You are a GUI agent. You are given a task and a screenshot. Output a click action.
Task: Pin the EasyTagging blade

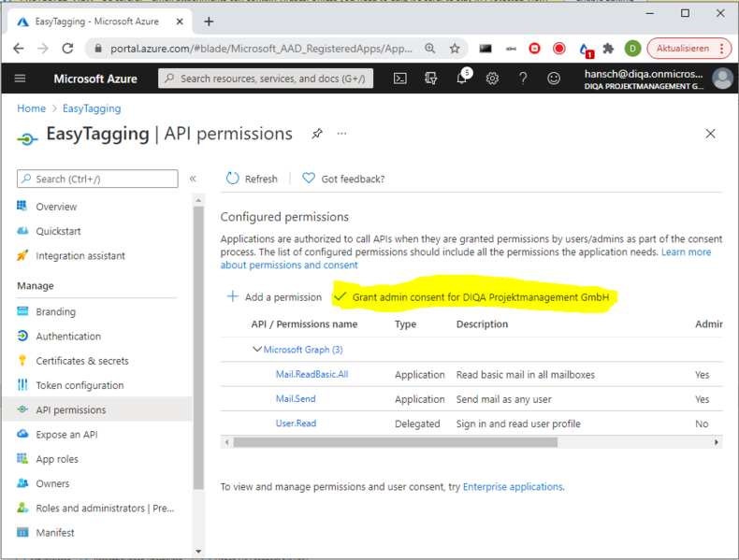tap(317, 134)
